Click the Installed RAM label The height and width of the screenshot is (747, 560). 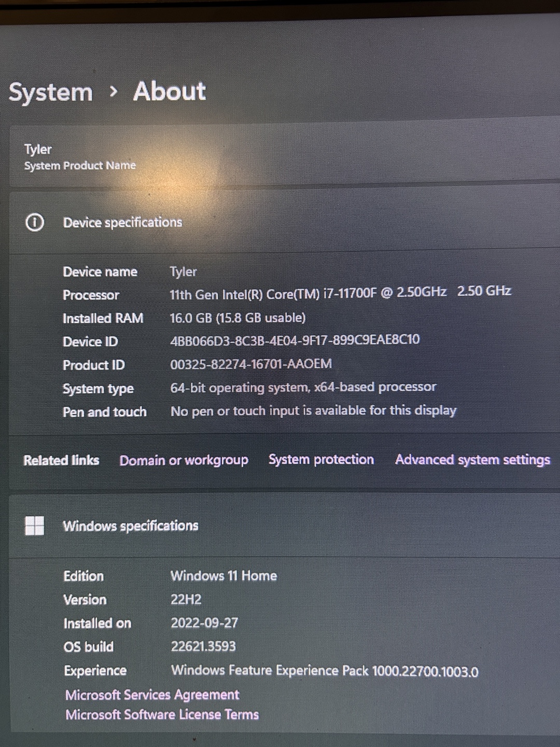point(103,318)
